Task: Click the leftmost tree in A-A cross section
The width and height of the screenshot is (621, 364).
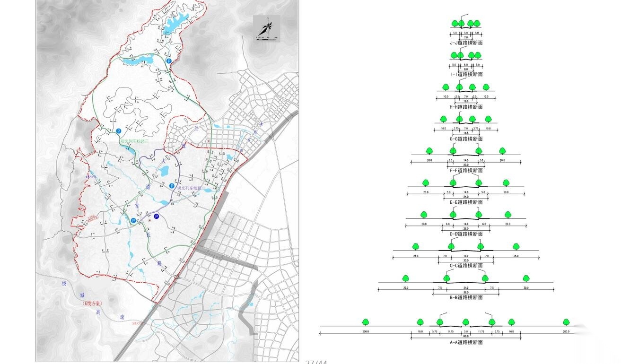Action: 366,322
